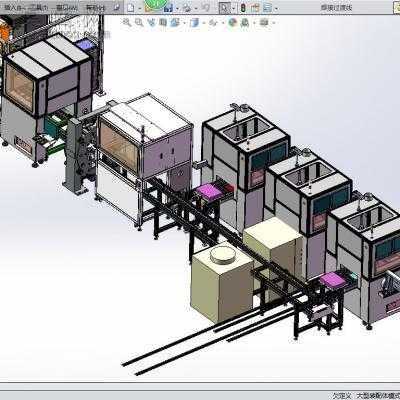Undo the last action

click(x=206, y=8)
